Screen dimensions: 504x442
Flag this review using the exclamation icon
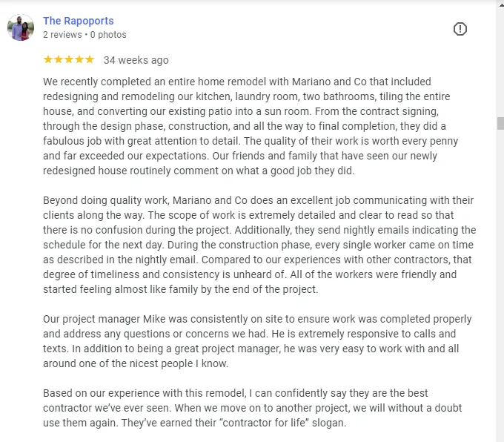click(460, 29)
